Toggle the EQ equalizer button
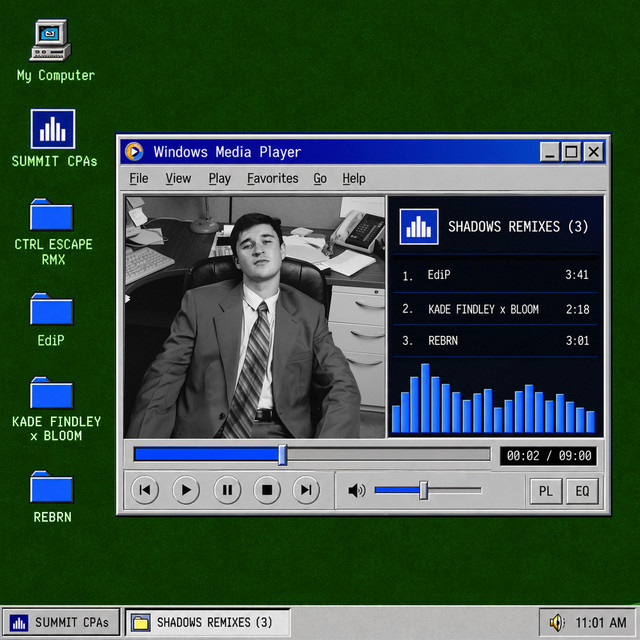This screenshot has width=640, height=640. pos(582,491)
